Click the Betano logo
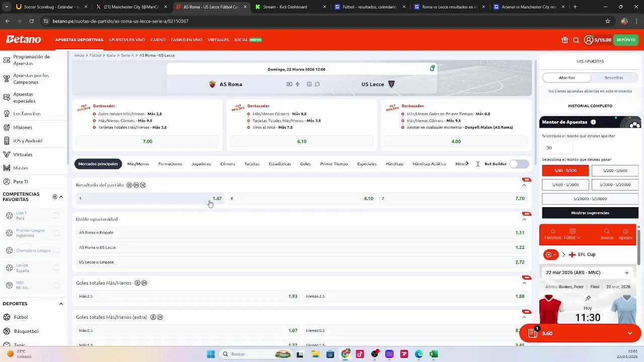Viewport: 644px width, 362px height. click(x=23, y=40)
